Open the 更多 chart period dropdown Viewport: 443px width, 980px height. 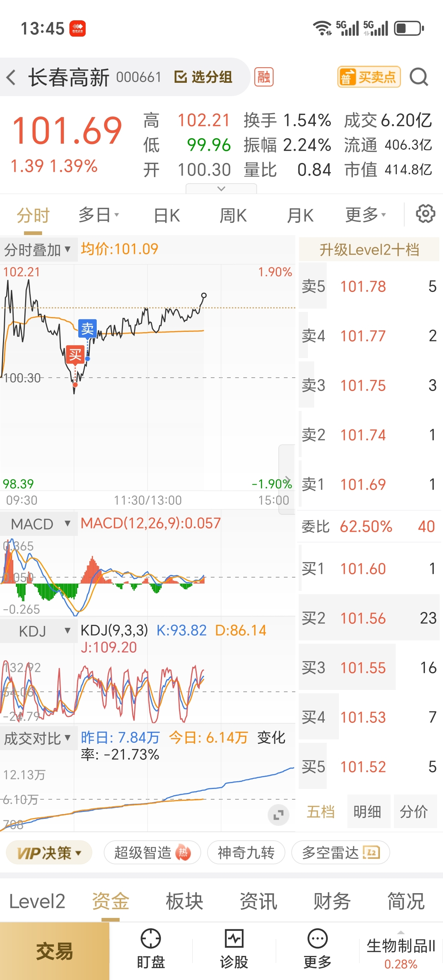pyautogui.click(x=365, y=215)
